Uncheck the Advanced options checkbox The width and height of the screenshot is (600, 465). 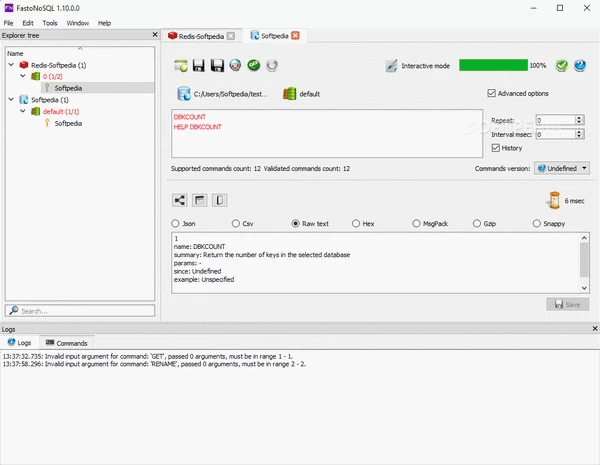pos(491,94)
